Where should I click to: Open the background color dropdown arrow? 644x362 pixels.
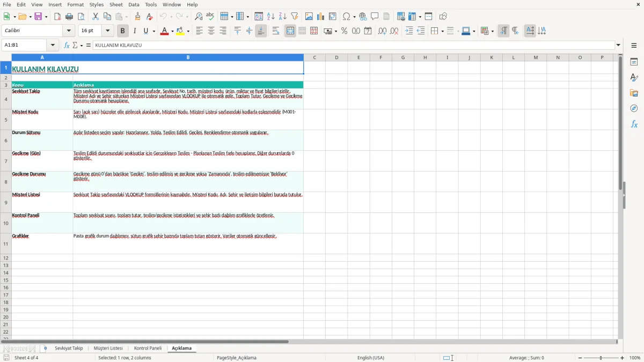188,31
